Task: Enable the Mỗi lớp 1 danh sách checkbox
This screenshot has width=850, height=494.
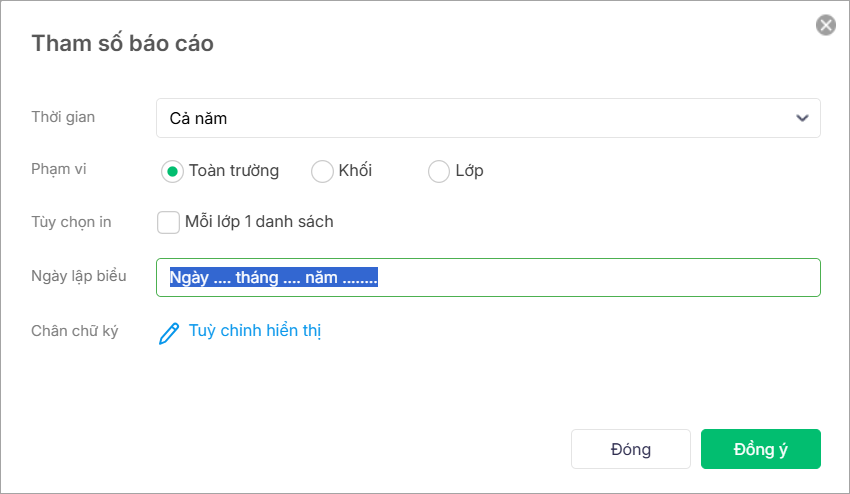Action: [x=168, y=222]
